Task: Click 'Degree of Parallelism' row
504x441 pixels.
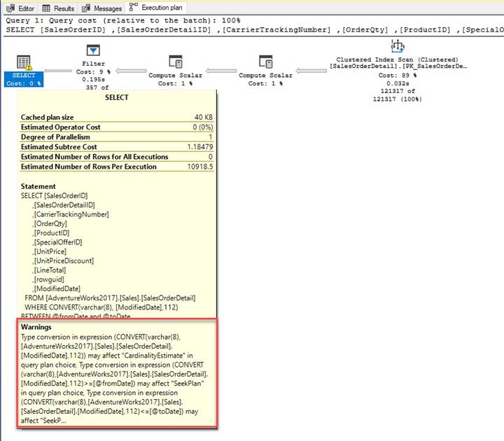Action: (117, 137)
